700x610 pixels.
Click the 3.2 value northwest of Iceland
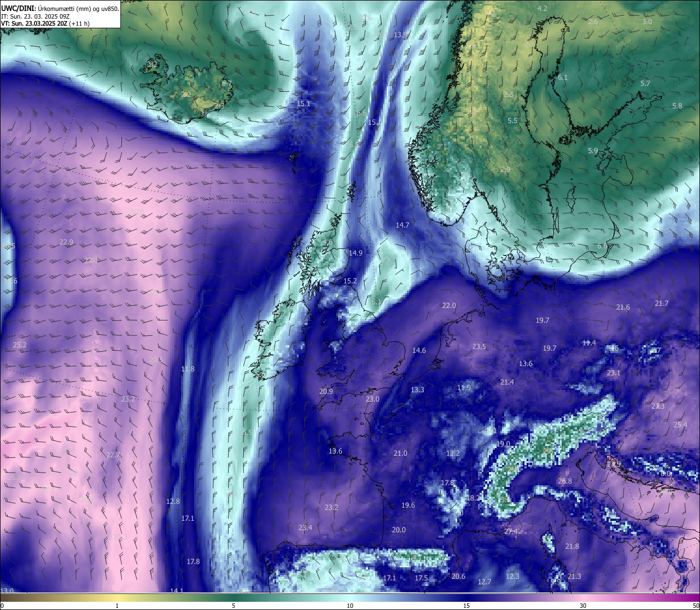point(153,65)
